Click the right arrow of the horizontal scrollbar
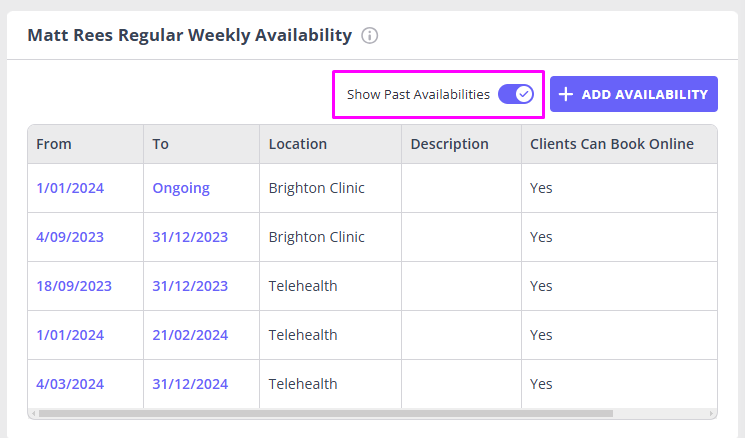Image resolution: width=745 pixels, height=438 pixels. tap(711, 413)
